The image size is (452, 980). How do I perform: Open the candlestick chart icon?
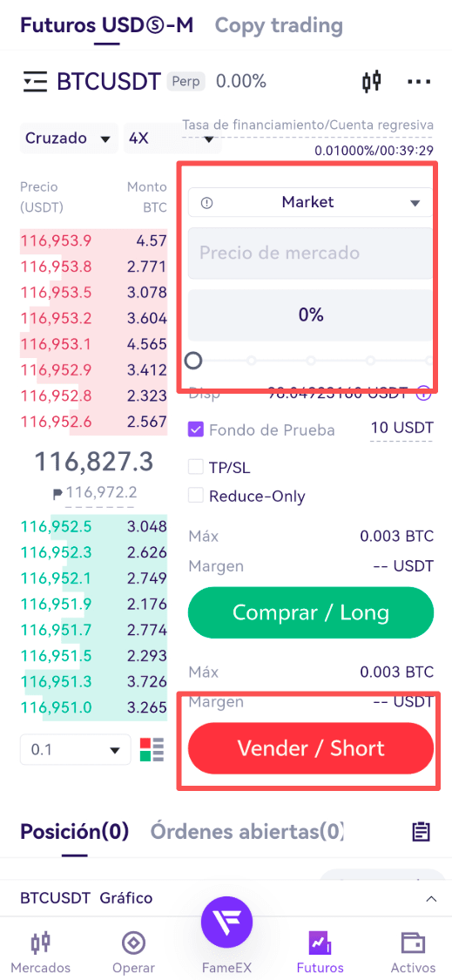371,81
